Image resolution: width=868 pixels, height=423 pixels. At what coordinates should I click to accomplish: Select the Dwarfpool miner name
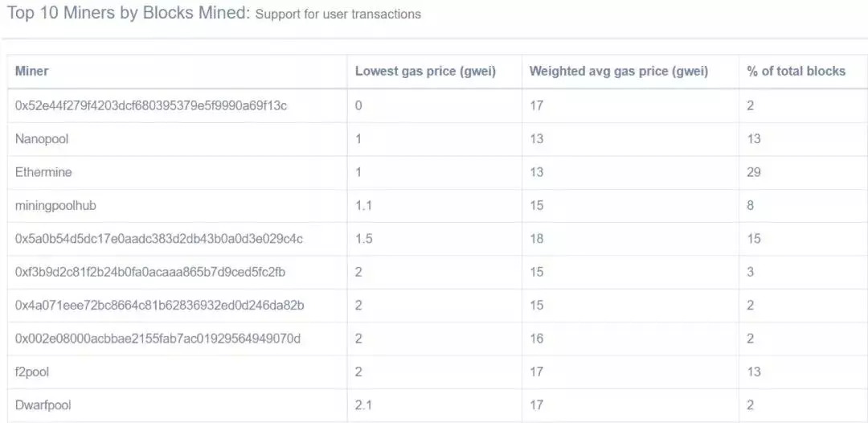tap(43, 405)
